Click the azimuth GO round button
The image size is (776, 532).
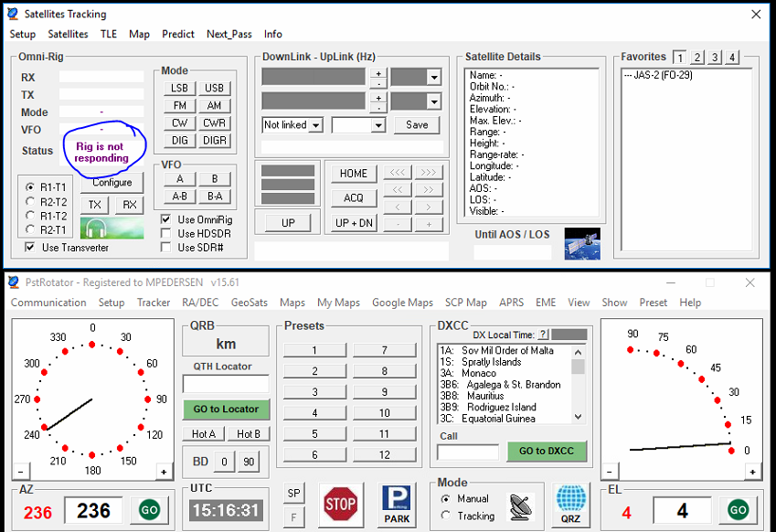150,510
